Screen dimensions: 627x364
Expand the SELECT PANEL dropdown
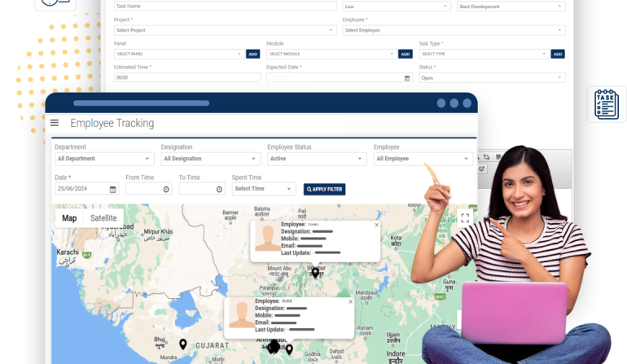(x=179, y=54)
